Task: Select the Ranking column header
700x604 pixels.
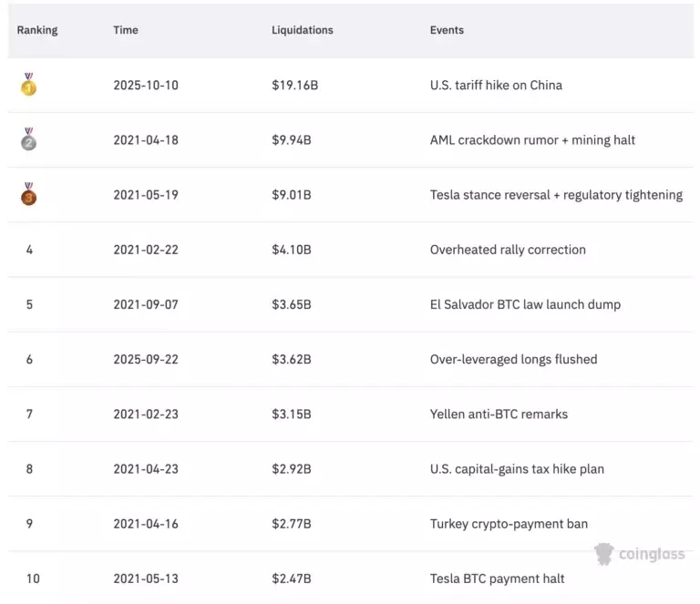Action: pyautogui.click(x=37, y=30)
